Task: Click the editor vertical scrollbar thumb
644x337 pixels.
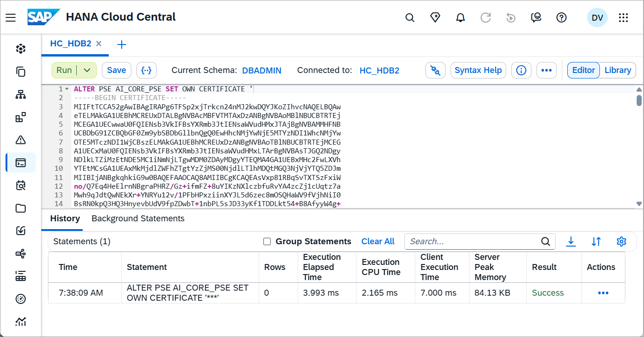Action: (639, 101)
